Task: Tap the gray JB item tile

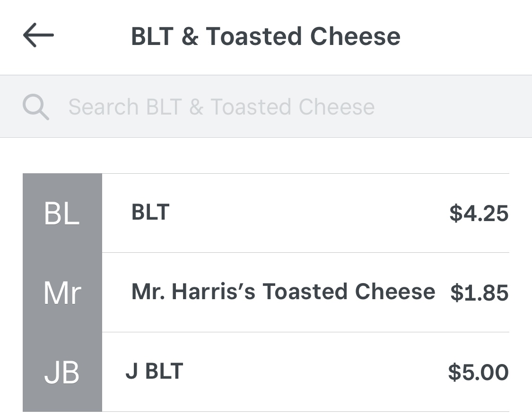Action: tap(62, 372)
